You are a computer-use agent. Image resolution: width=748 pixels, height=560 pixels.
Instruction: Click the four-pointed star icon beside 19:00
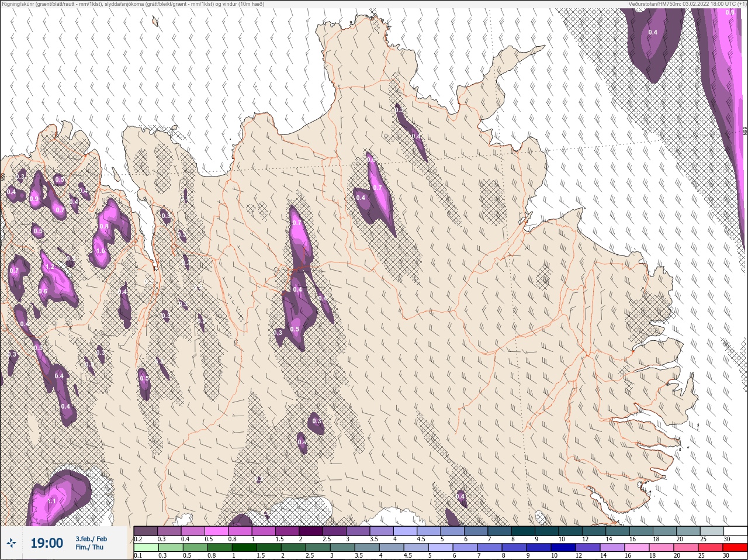coord(11,544)
